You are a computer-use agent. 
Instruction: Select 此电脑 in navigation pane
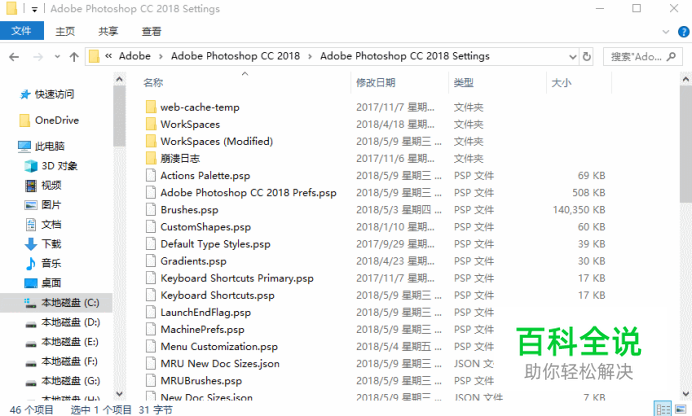coord(49,146)
